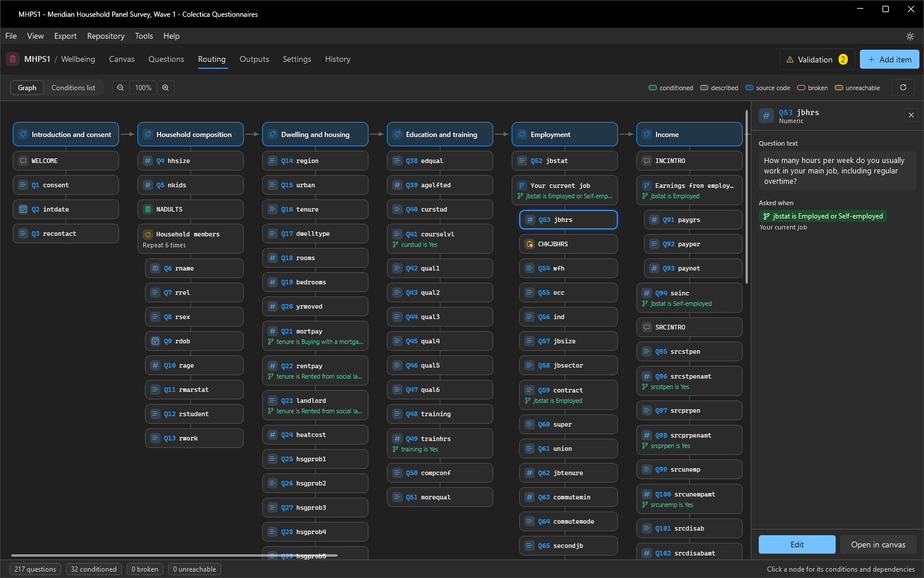Select the Q21 mortpay node
This screenshot has height=578, width=924.
click(315, 336)
